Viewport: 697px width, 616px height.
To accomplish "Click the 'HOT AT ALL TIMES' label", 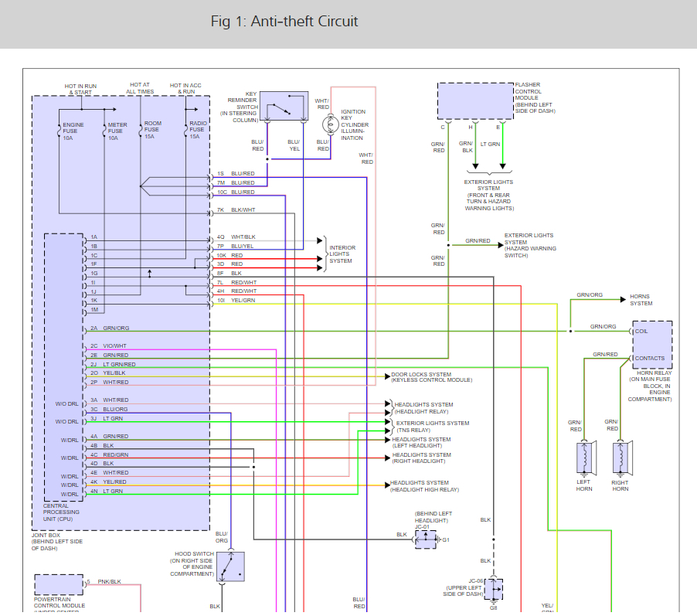I will 140,87.
